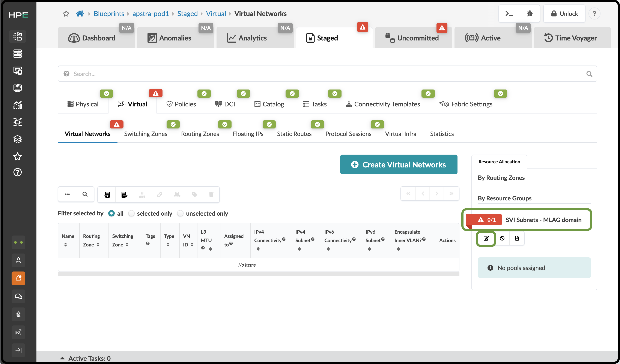Open the command-line terminal icon

click(509, 13)
